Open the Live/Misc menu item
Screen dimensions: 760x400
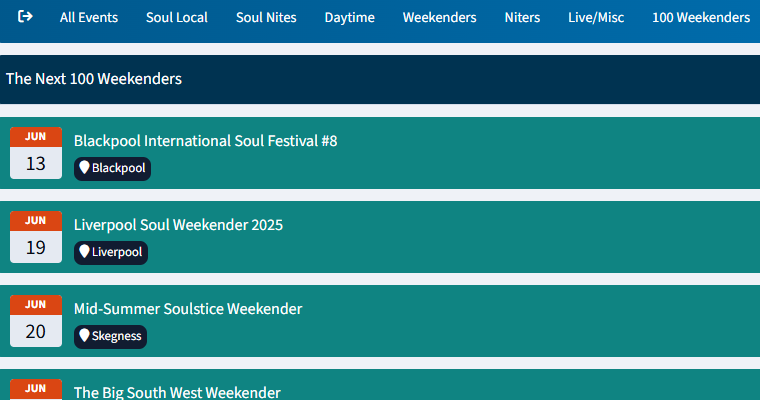(x=596, y=17)
